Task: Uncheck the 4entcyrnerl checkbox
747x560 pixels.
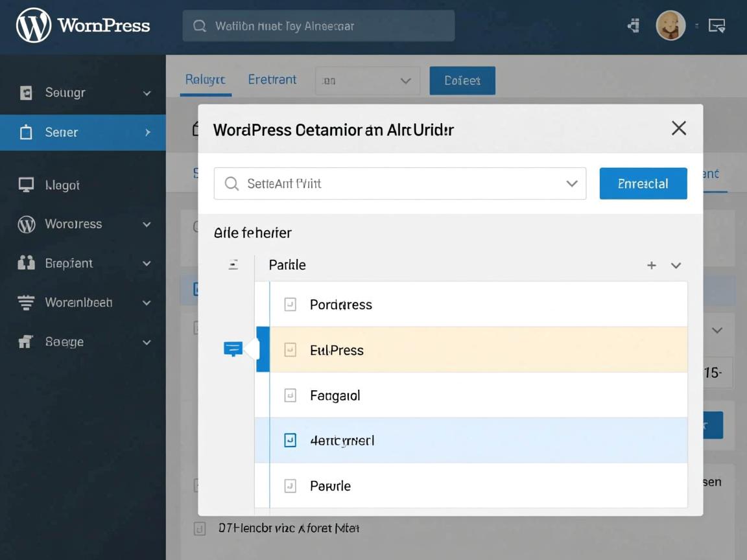Action: coord(289,439)
